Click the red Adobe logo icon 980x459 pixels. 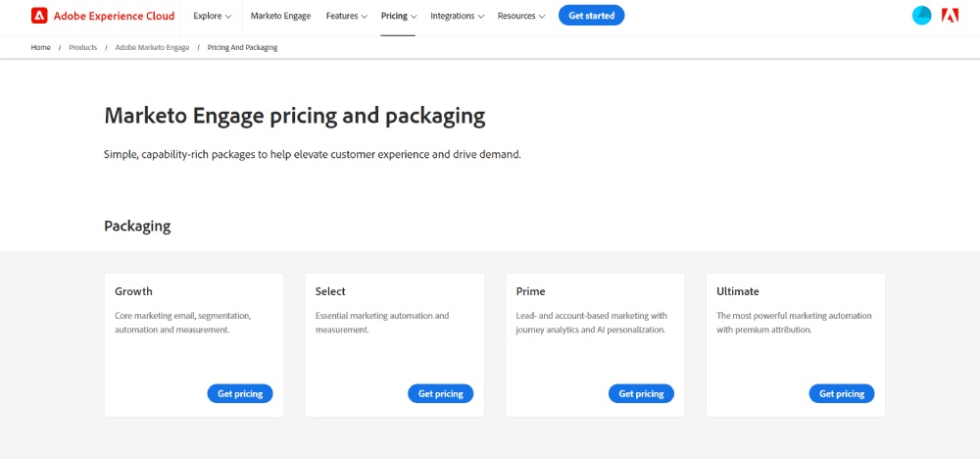pos(950,16)
